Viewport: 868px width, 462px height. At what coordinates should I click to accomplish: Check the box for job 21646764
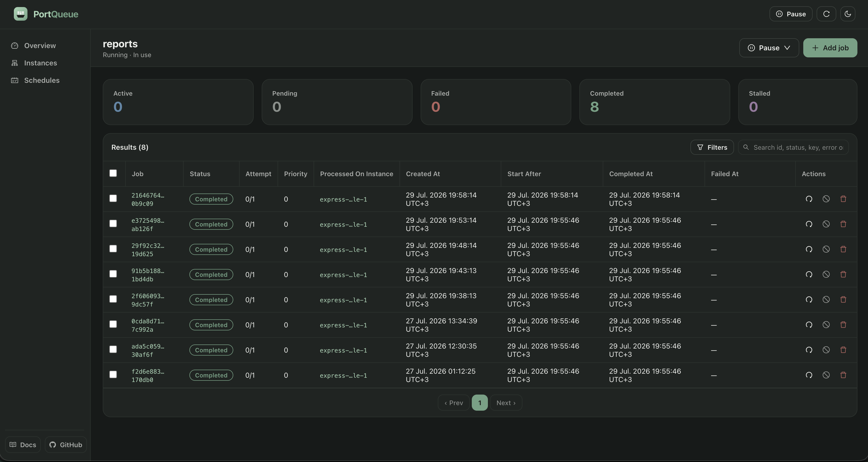113,198
